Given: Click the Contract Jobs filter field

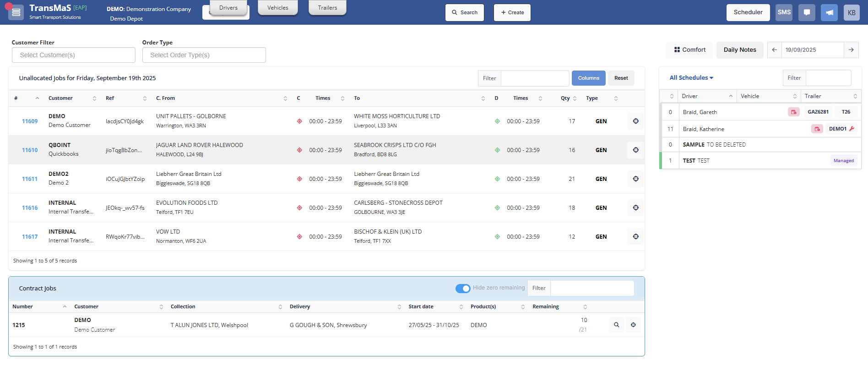Looking at the screenshot, I should tap(592, 288).
